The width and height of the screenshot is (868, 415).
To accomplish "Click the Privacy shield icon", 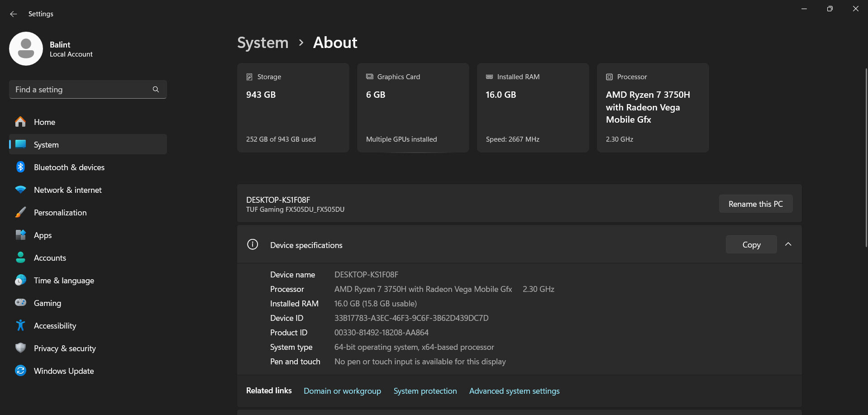I will [20, 348].
